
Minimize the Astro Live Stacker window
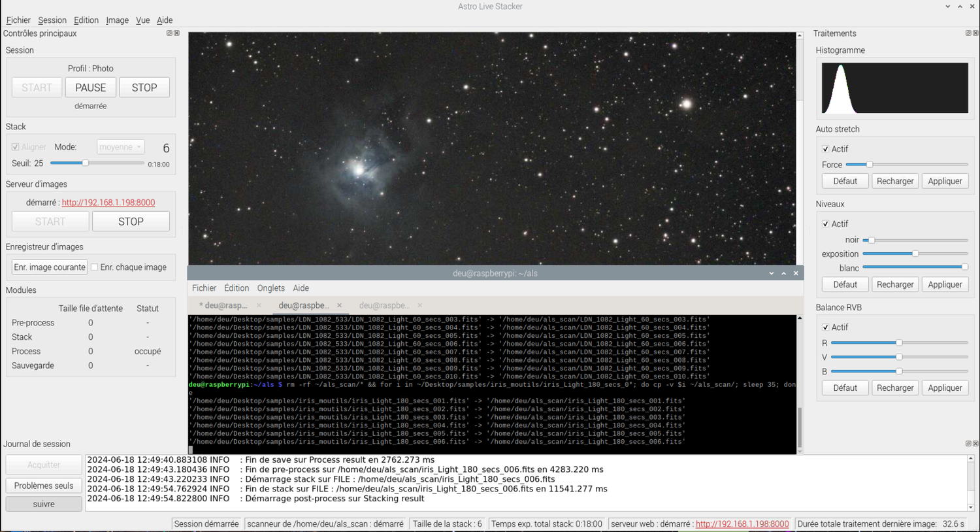948,7
